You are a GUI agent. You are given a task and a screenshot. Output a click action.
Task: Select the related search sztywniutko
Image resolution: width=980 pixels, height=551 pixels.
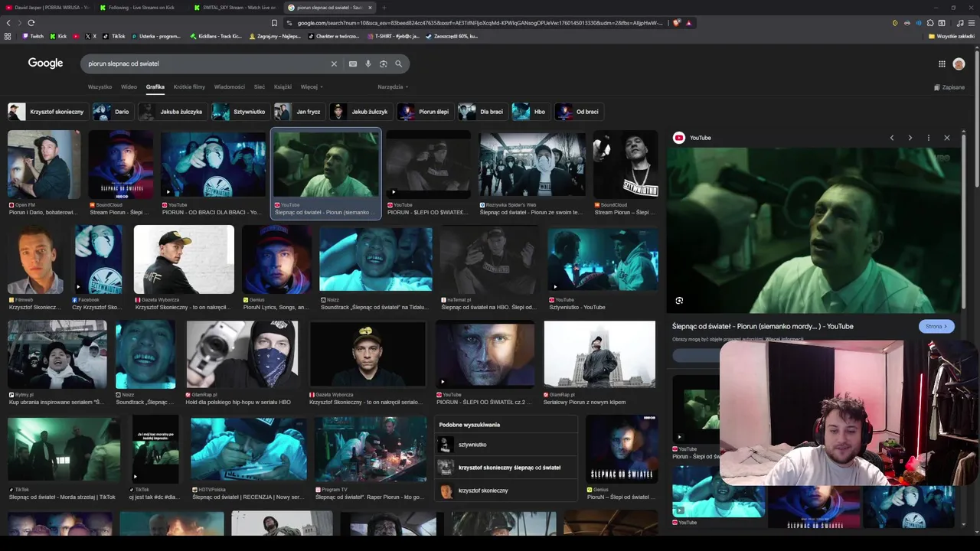click(x=506, y=445)
